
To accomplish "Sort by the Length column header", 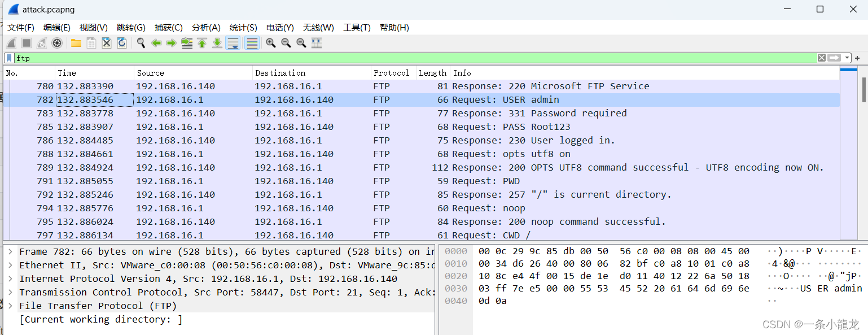I will coord(433,73).
